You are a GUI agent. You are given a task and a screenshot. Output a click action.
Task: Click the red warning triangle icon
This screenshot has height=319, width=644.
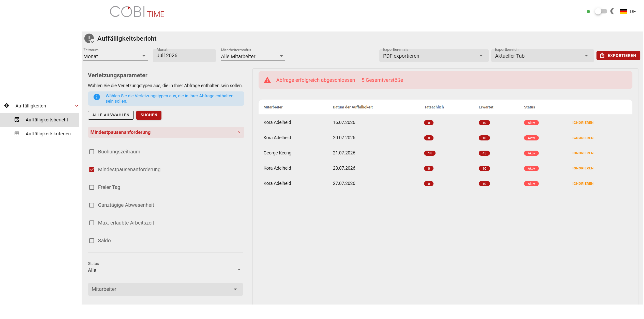click(x=267, y=80)
